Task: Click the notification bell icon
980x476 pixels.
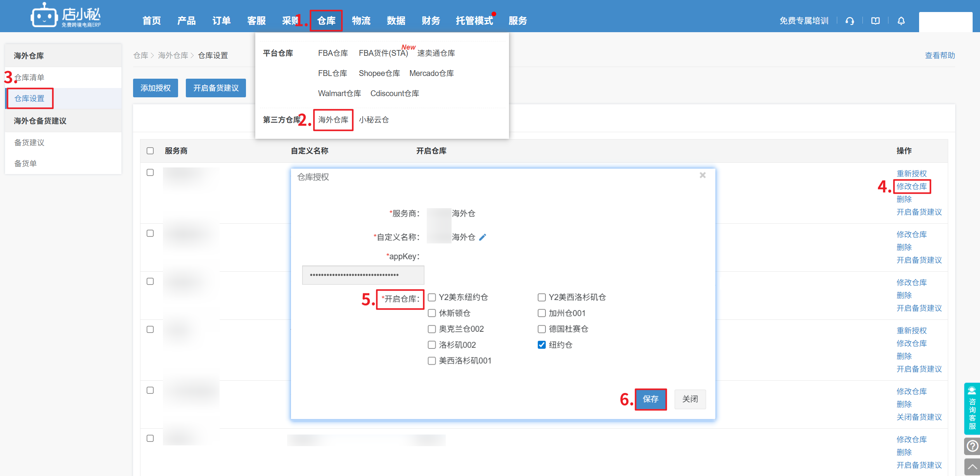Action: click(901, 21)
